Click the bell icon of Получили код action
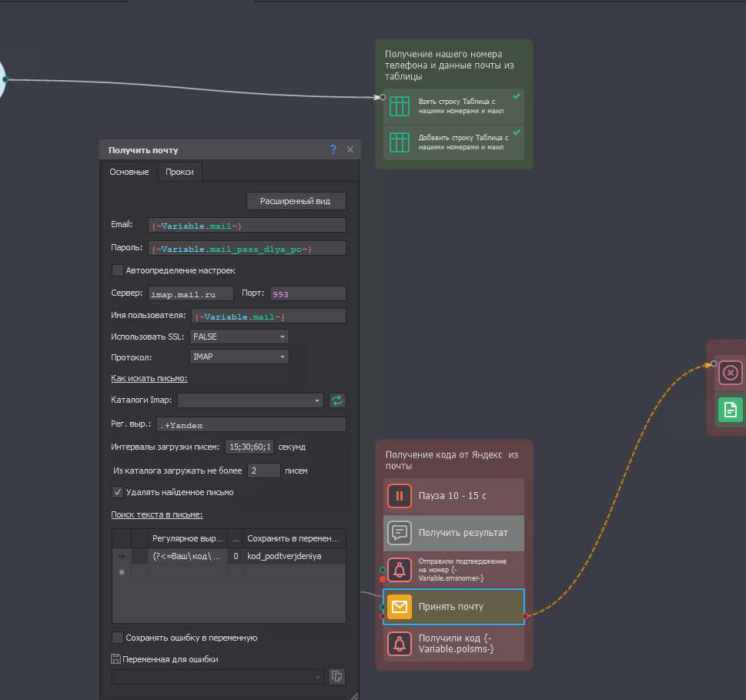 pos(400,643)
